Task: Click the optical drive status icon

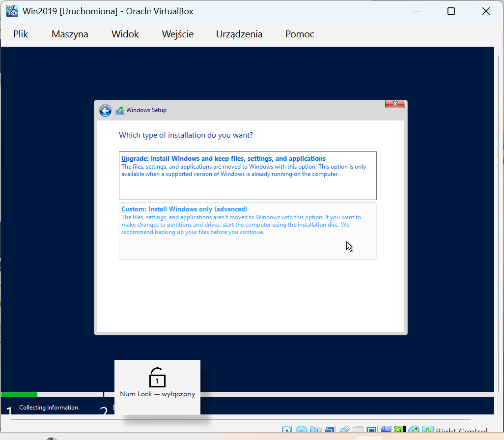Action: tap(301, 429)
